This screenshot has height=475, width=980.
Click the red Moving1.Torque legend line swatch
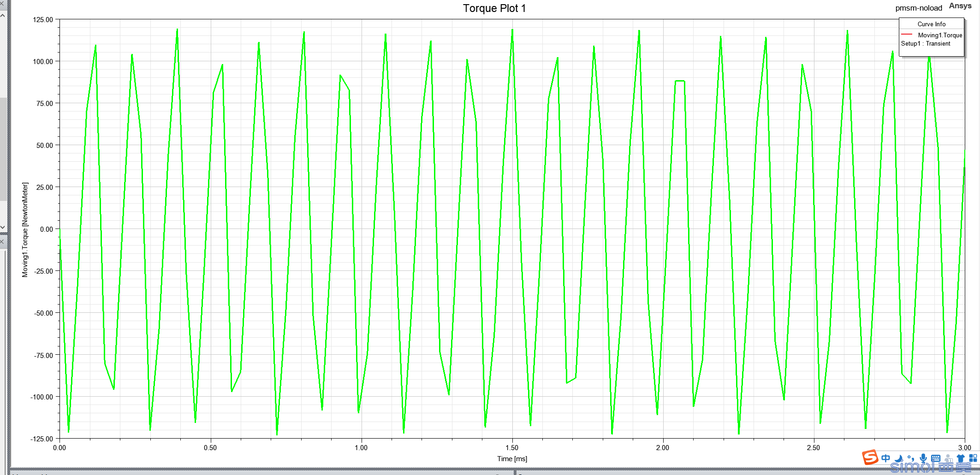907,35
